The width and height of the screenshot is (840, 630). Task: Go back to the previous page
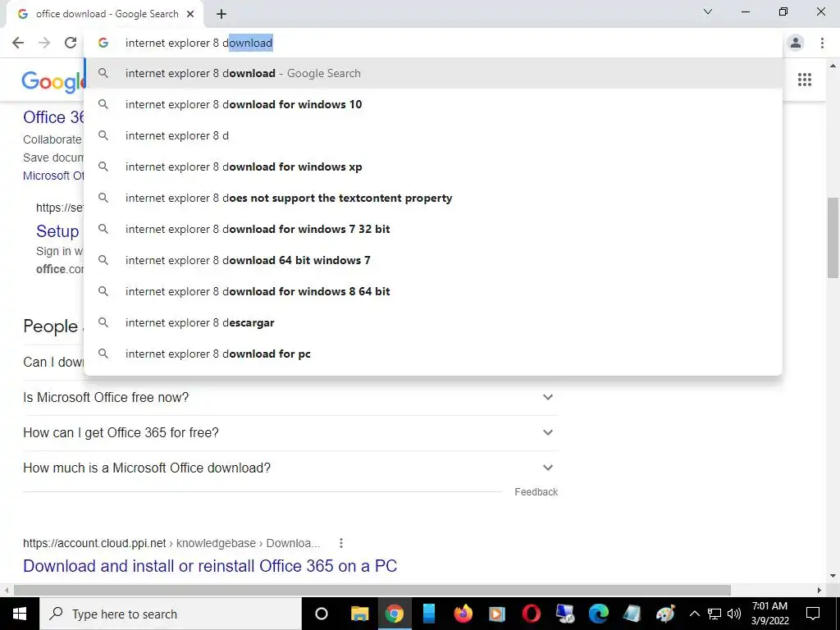tap(18, 43)
